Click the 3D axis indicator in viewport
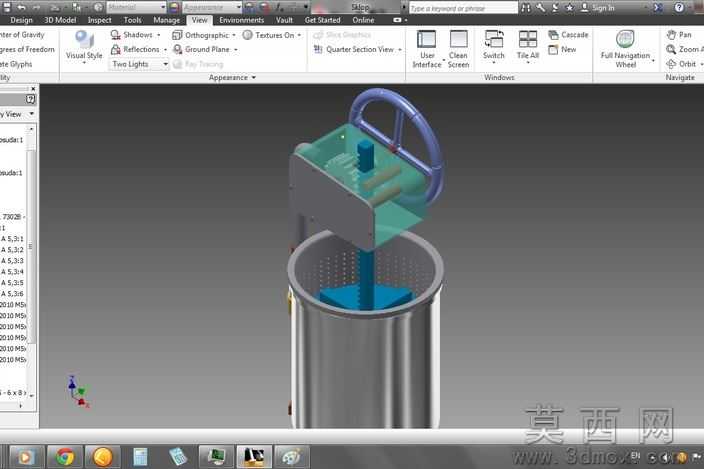 [77, 392]
